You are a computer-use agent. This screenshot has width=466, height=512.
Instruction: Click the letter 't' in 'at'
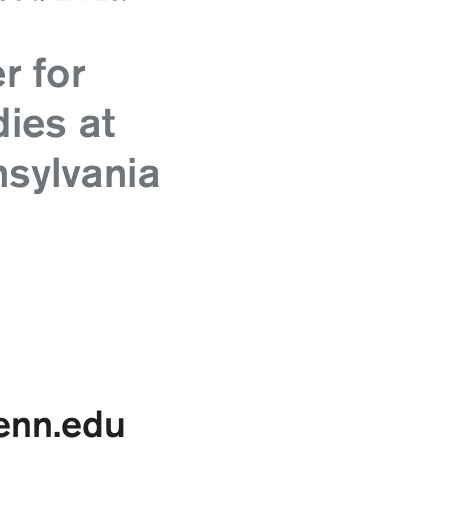(x=108, y=124)
